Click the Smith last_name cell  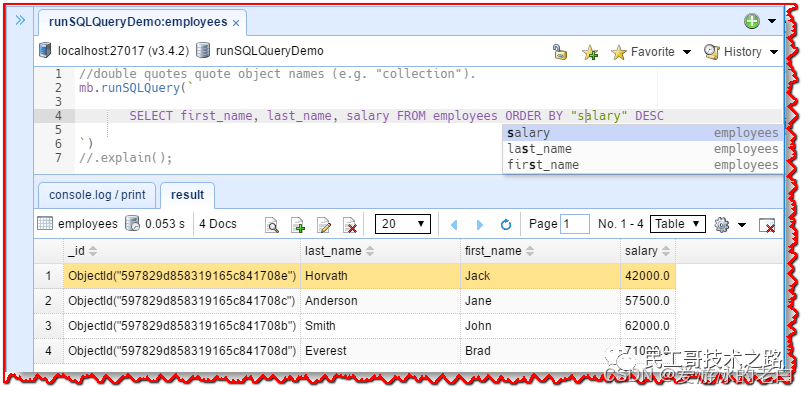[380, 326]
